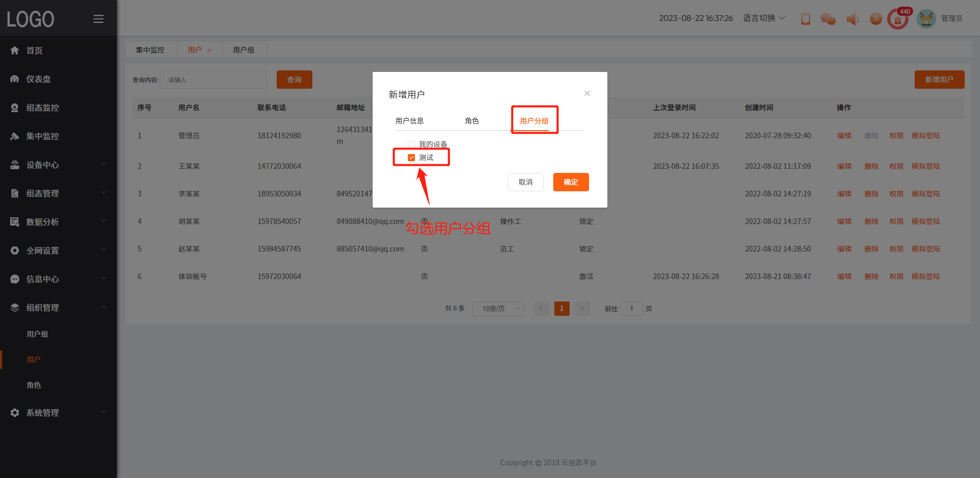Image resolution: width=980 pixels, height=478 pixels.
Task: Click 权限 for user 胡某某
Action: pyautogui.click(x=896, y=221)
